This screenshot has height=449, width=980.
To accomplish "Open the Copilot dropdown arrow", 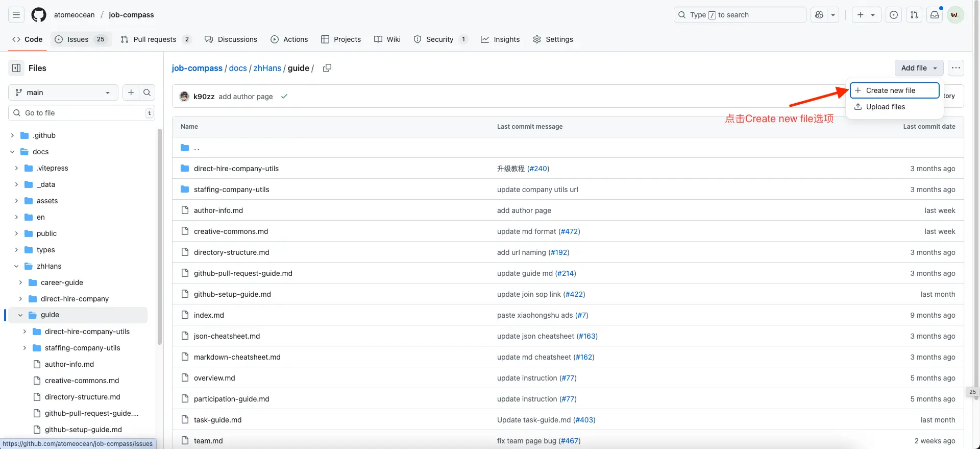I will click(833, 15).
